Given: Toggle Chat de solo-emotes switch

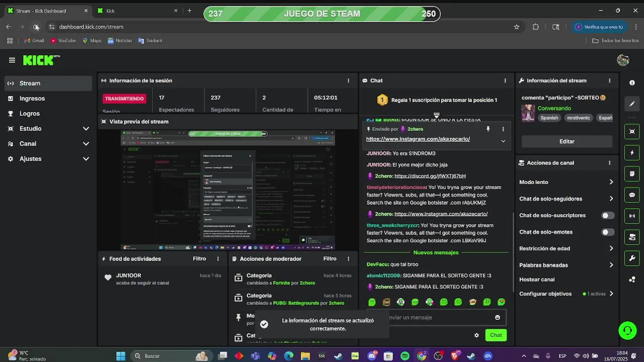Looking at the screenshot, I should click(x=608, y=232).
